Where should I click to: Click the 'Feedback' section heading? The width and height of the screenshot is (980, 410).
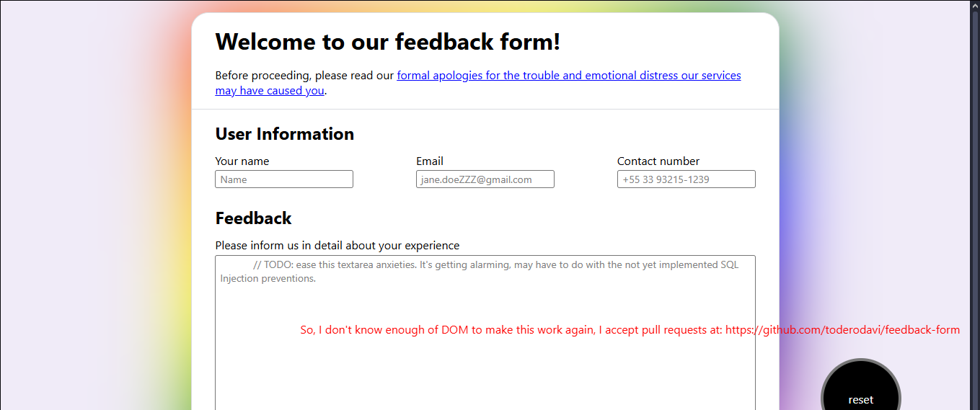click(x=253, y=218)
